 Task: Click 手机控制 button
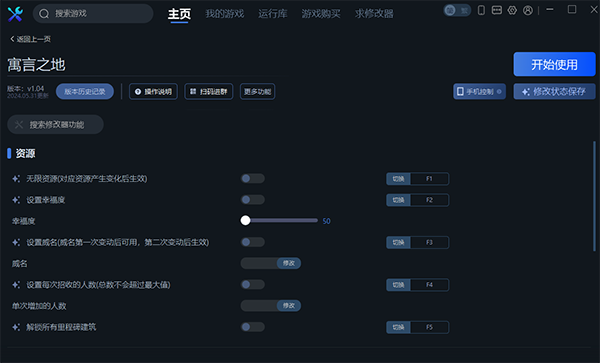pyautogui.click(x=479, y=91)
